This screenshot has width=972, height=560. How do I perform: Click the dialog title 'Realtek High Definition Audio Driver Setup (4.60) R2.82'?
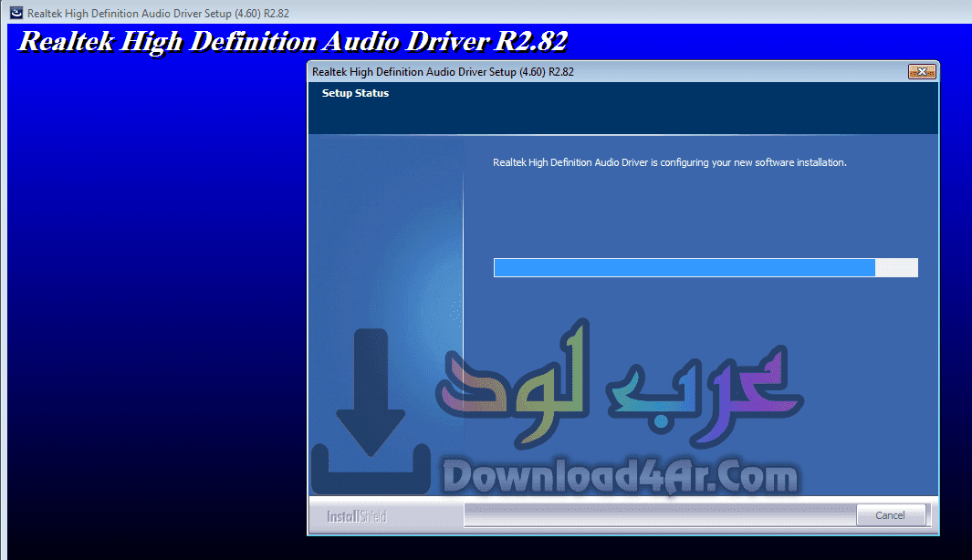[x=444, y=72]
